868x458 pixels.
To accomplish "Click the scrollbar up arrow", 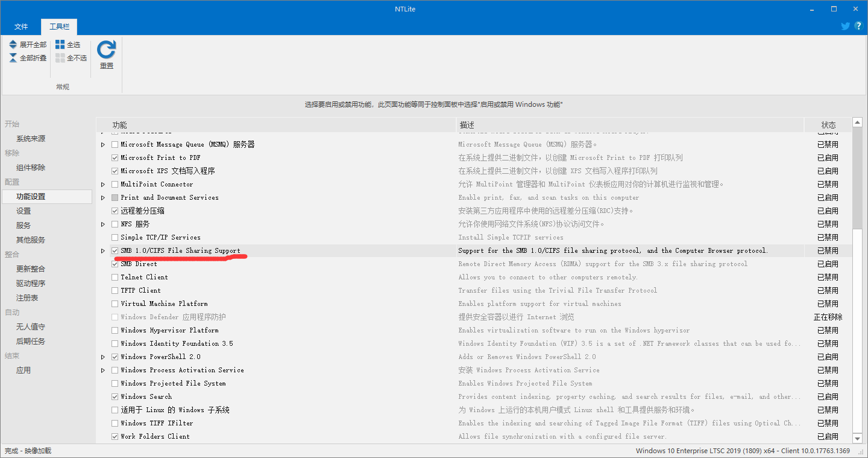I will 858,123.
